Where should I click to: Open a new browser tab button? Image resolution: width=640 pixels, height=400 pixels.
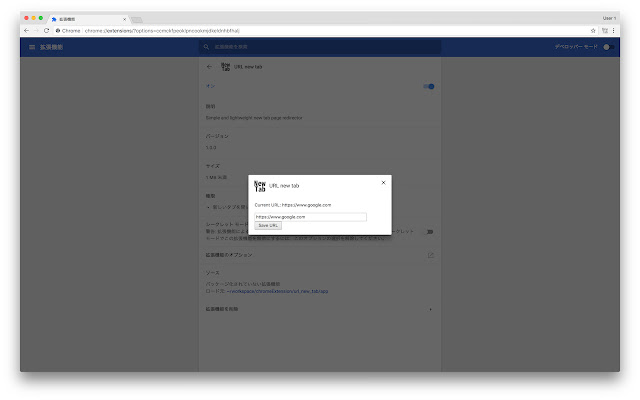tap(137, 20)
